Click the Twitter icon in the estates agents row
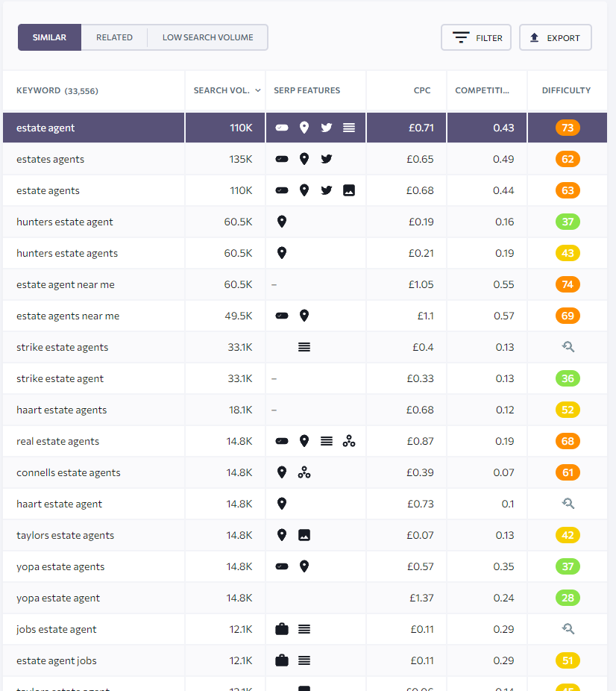Viewport: 616px width, 691px height. (326, 159)
